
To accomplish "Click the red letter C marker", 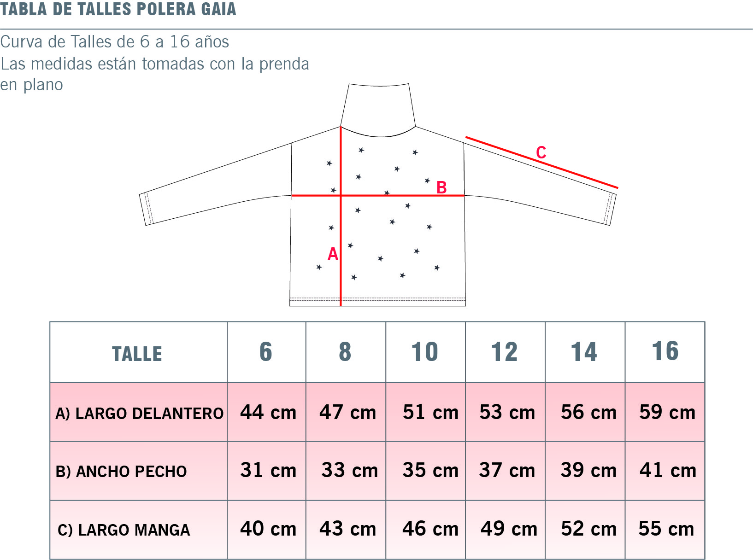I will tap(541, 152).
